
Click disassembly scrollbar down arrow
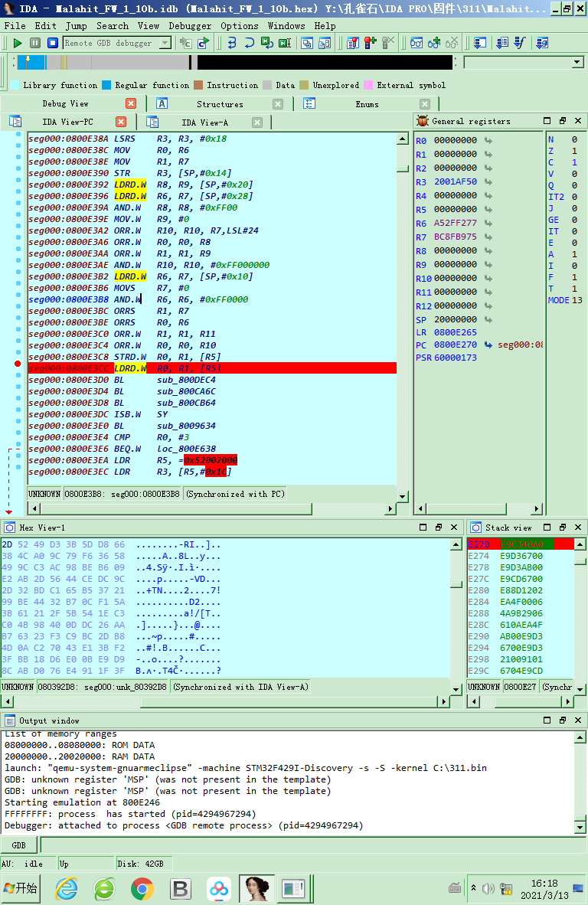[403, 496]
